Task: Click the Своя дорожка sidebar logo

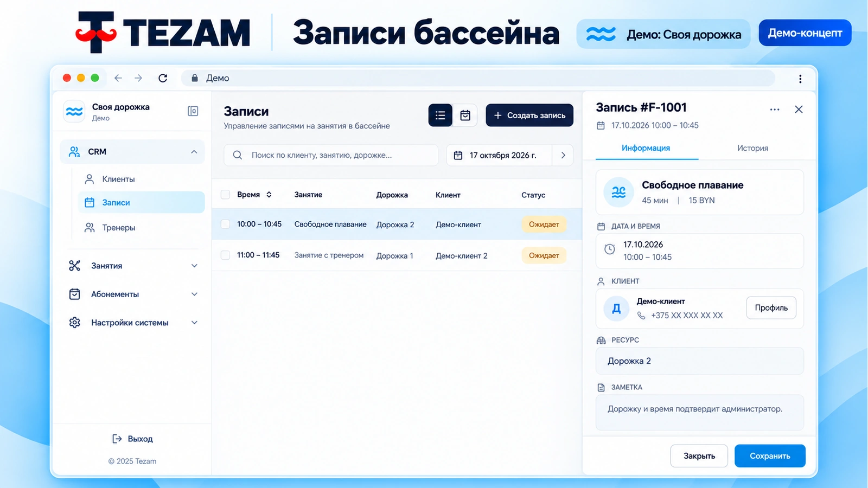Action: tap(74, 112)
